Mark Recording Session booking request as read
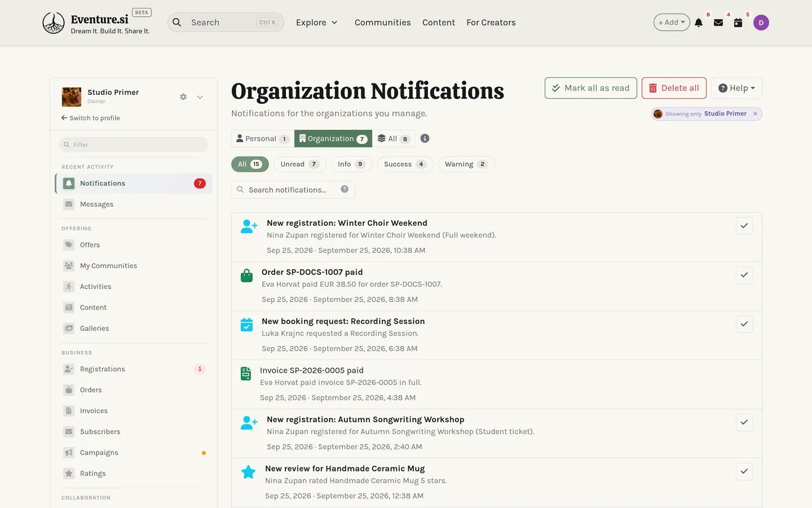812x508 pixels. tap(744, 324)
